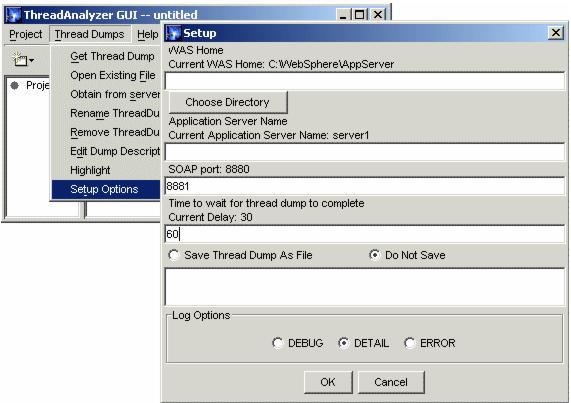Screen dimensions: 571x403
Task: Select the DETAIL log option
Action: [343, 343]
